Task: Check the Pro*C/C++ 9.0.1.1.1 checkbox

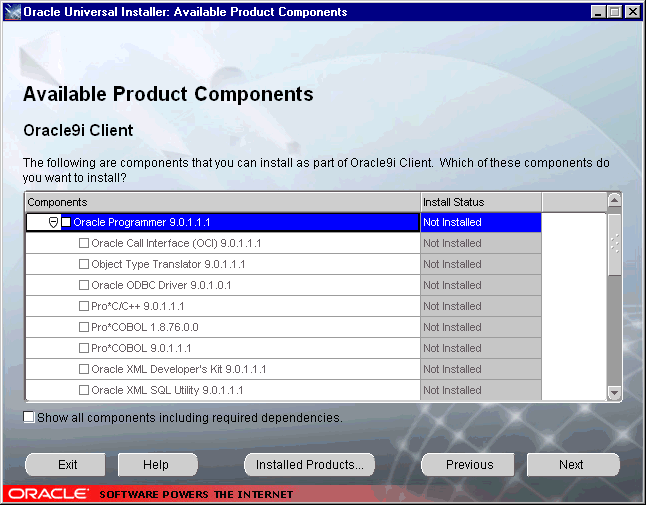Action: point(84,306)
